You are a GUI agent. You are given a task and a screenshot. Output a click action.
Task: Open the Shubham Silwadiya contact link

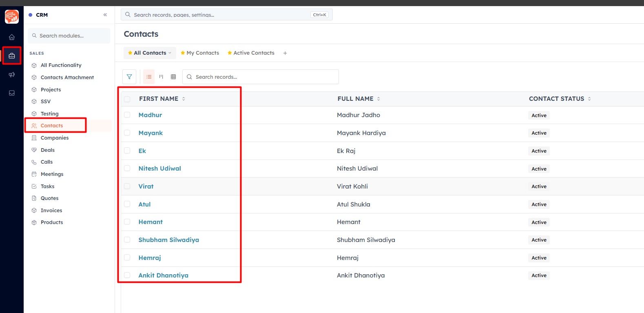click(168, 240)
